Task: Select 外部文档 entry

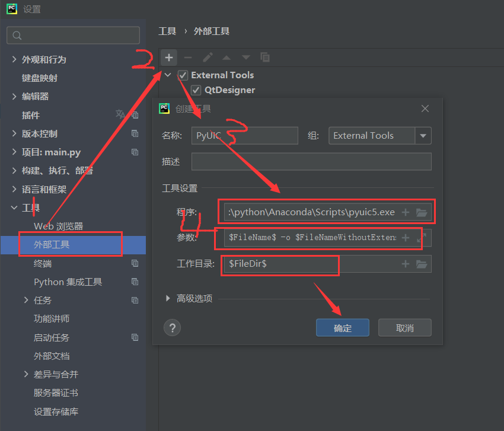Action: (x=52, y=356)
